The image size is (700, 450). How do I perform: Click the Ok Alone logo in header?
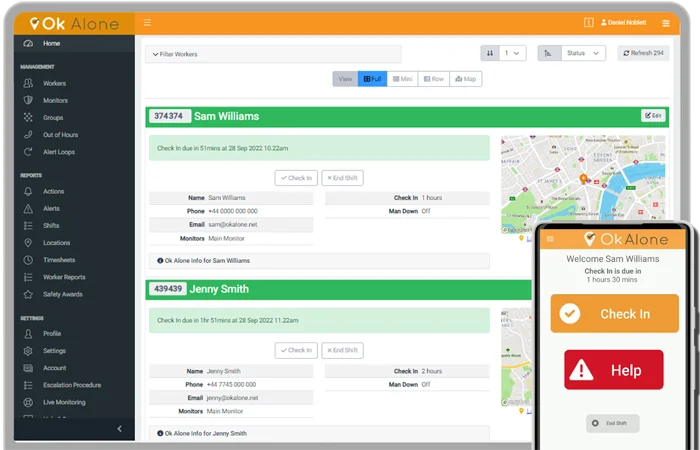coord(74,23)
